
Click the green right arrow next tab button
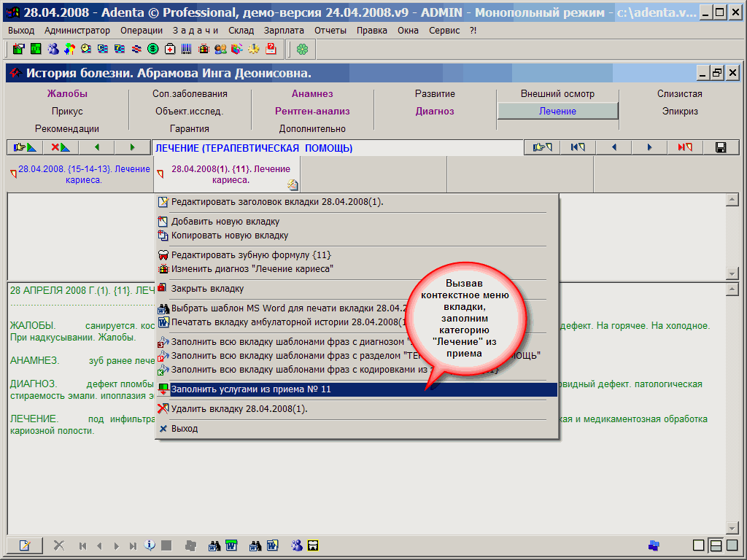(x=132, y=147)
